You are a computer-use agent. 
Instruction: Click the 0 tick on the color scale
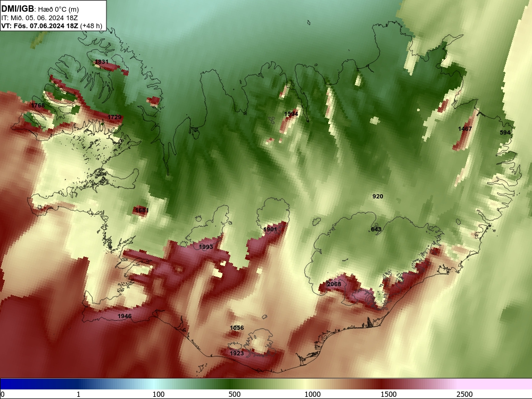(3, 394)
